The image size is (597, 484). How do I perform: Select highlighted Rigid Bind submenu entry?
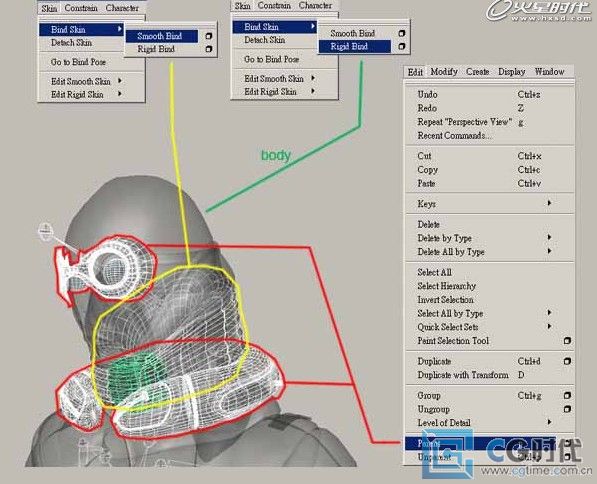coord(354,46)
